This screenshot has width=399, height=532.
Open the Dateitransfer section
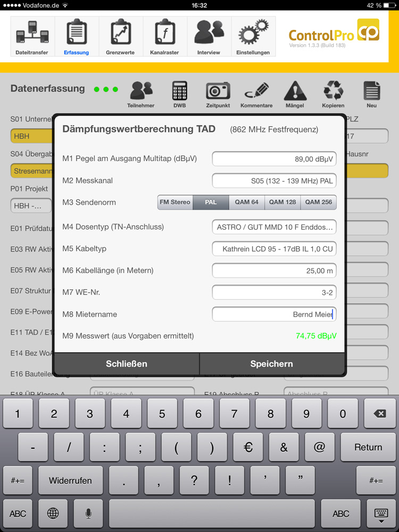[x=32, y=36]
